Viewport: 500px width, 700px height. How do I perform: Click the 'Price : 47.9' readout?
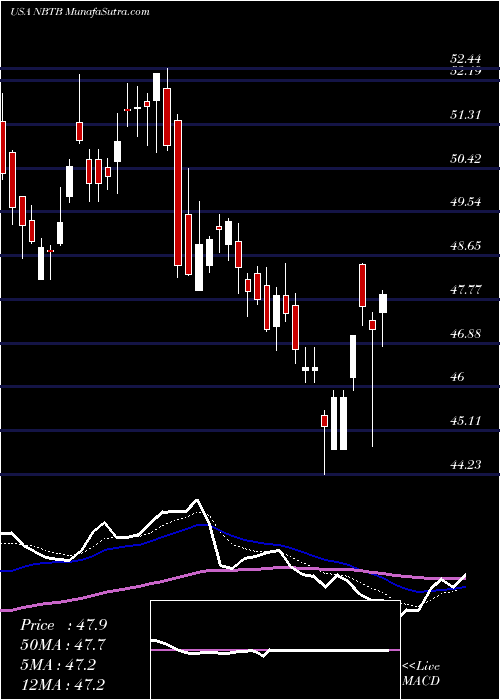pyautogui.click(x=63, y=625)
